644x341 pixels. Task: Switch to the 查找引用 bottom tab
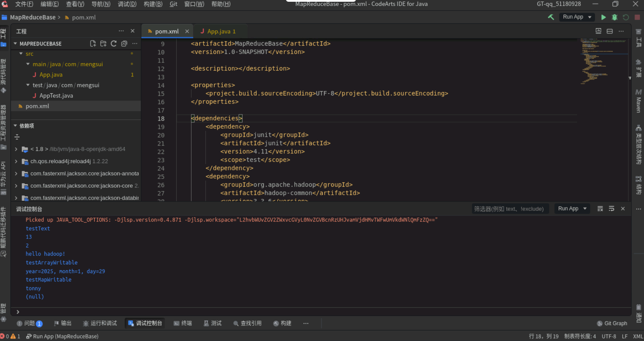click(247, 323)
